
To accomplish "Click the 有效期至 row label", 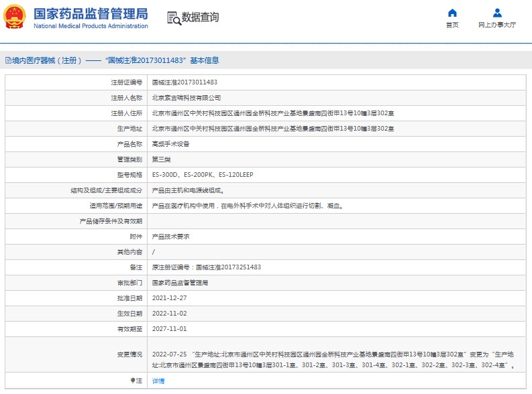I will [129, 329].
